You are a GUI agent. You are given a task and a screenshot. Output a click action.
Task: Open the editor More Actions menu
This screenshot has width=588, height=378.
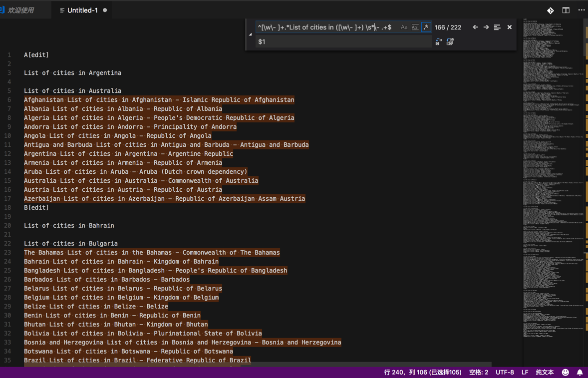click(x=581, y=10)
